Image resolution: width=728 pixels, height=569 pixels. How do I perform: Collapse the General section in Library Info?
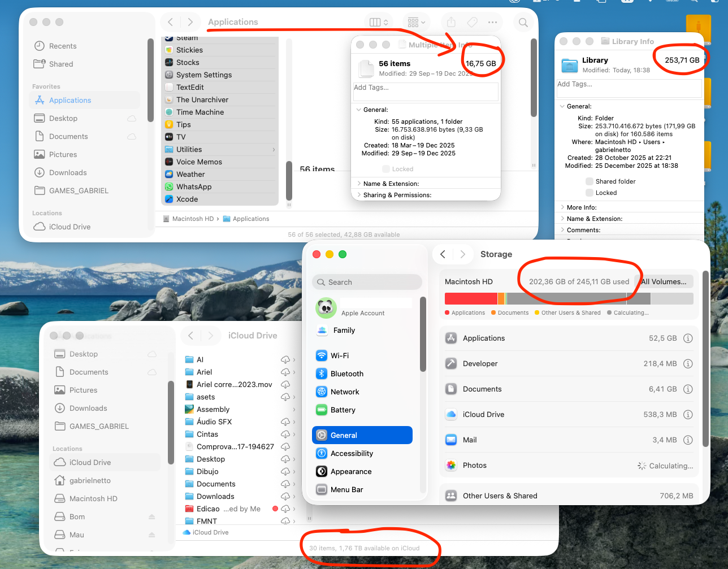click(562, 106)
